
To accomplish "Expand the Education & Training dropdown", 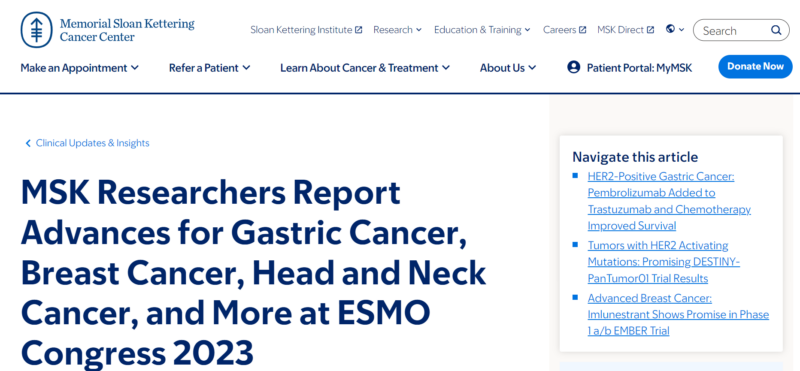I will tap(482, 30).
